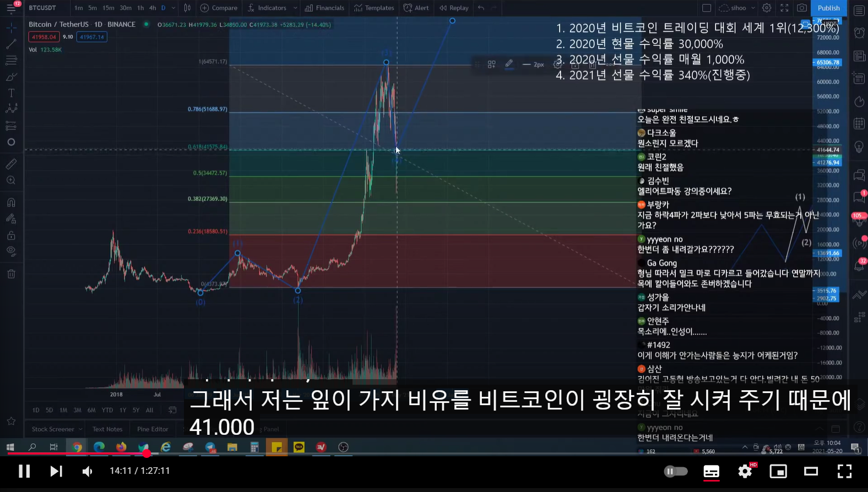Select the 1m timeframe
This screenshot has width=868, height=492.
point(79,8)
